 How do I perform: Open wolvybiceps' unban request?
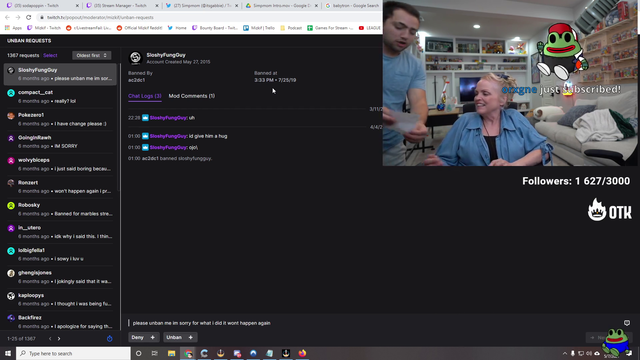pyautogui.click(x=60, y=164)
